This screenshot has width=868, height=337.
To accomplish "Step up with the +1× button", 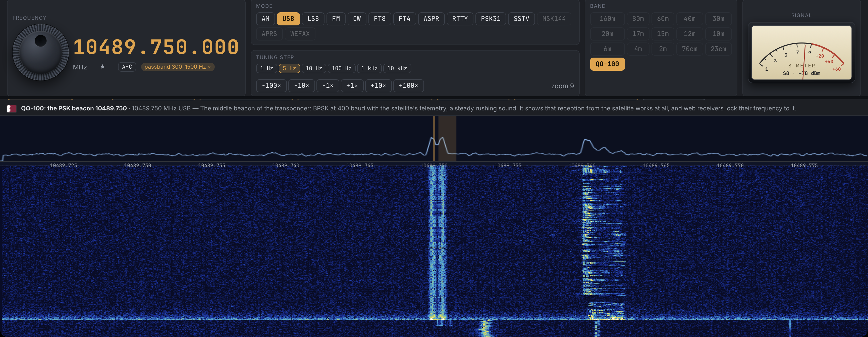I will pyautogui.click(x=352, y=86).
